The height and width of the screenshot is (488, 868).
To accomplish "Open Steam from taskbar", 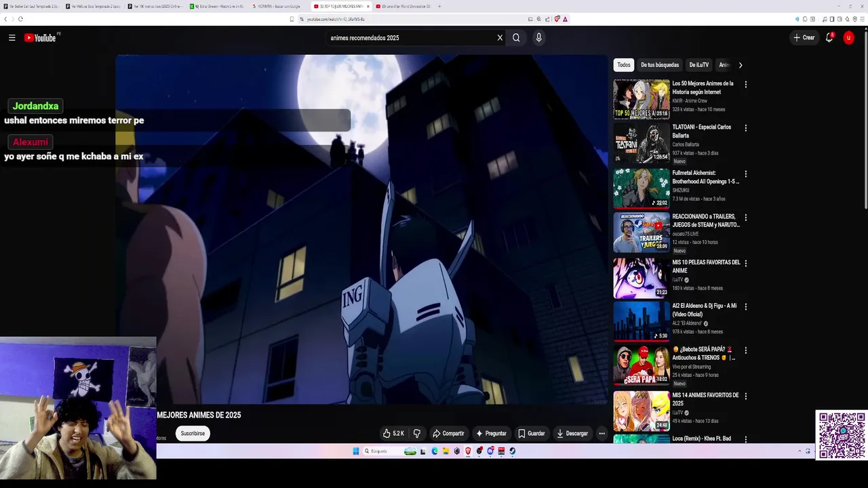I will tap(512, 451).
